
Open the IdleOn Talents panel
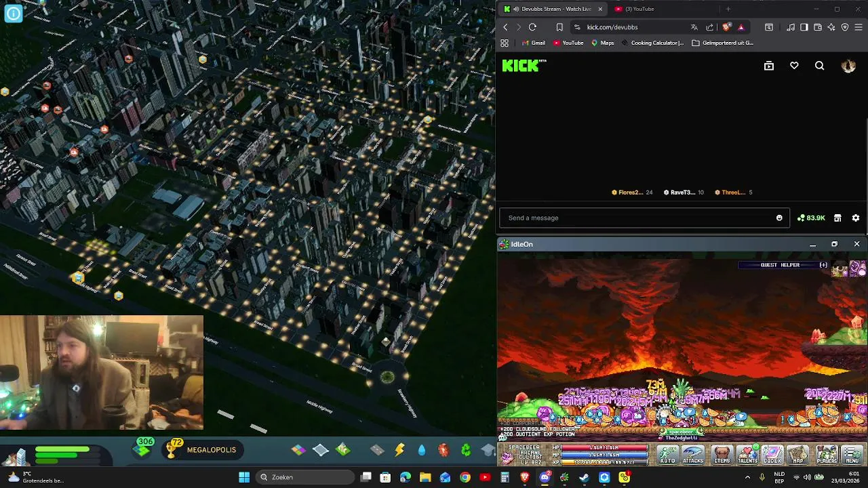coord(747,455)
